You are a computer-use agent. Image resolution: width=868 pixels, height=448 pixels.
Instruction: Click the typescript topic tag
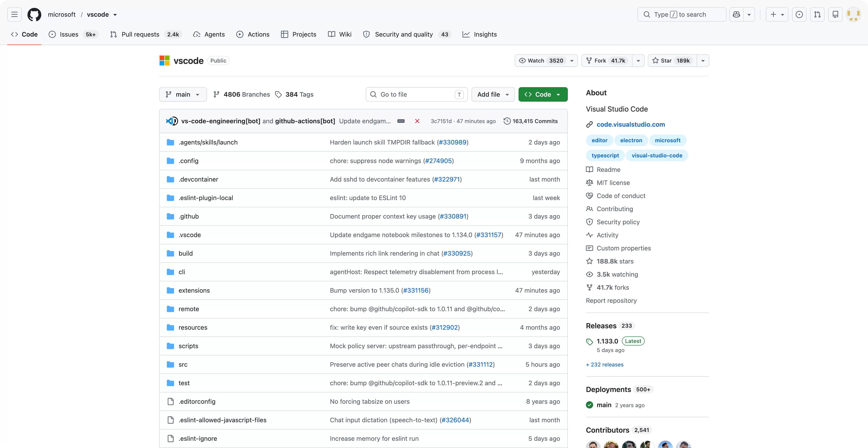pyautogui.click(x=605, y=156)
